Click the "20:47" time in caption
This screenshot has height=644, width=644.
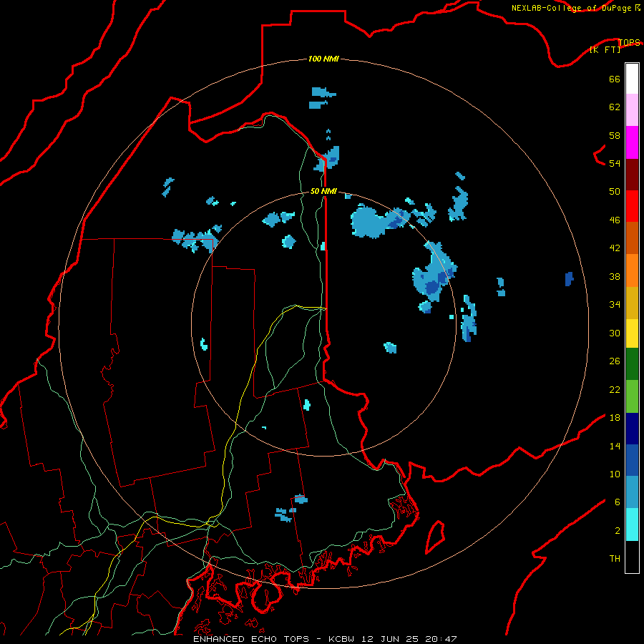coord(440,639)
